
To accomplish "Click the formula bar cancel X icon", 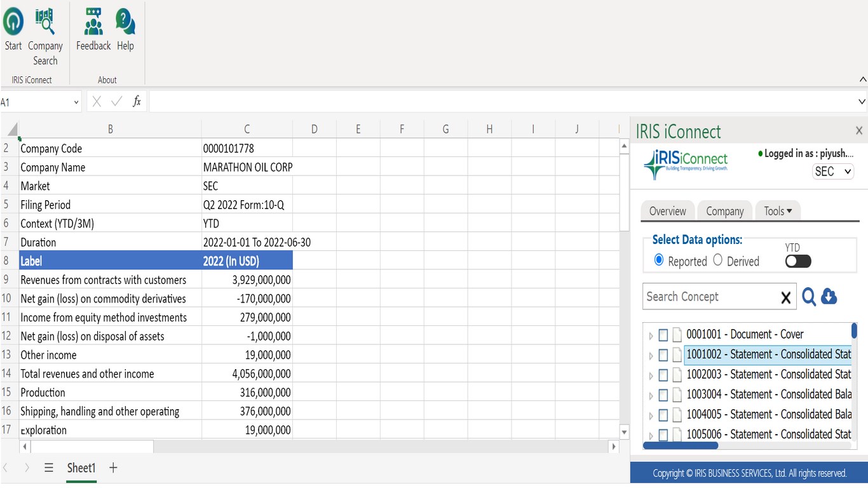I will [x=97, y=102].
